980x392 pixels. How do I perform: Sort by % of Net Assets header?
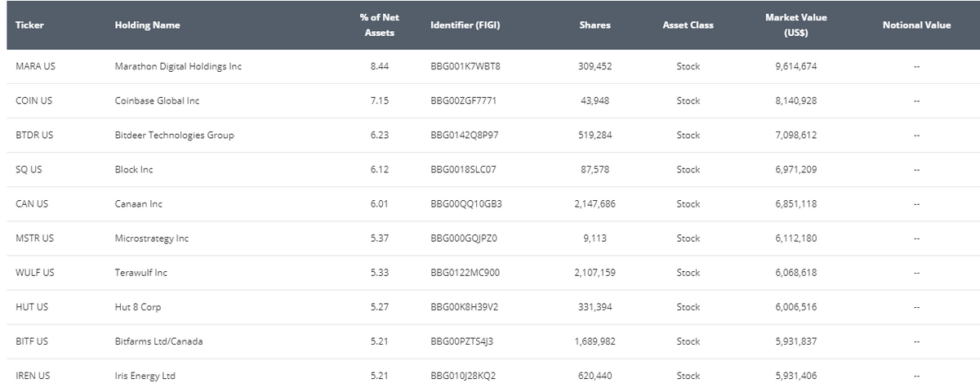point(379,25)
